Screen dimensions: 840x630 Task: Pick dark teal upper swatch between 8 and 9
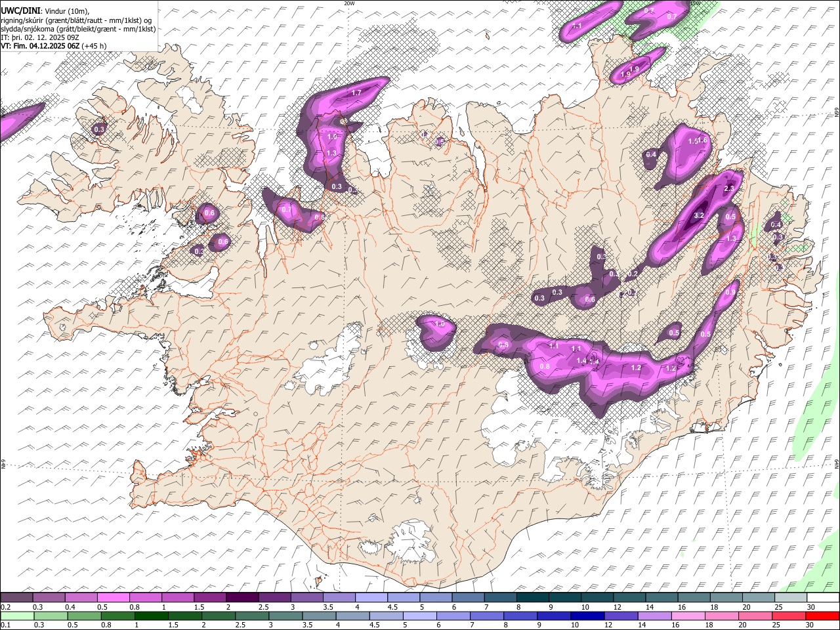(x=532, y=597)
